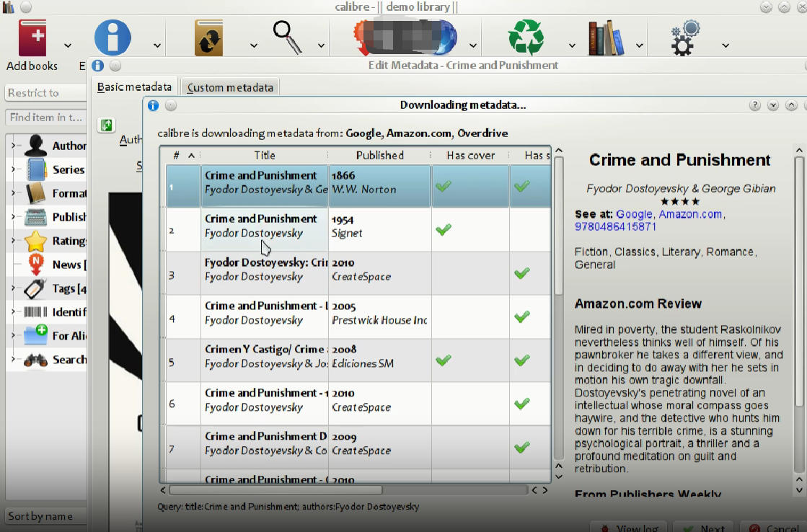807x532 pixels.
Task: Open the dropdown next to the recycle icon
Action: pos(572,45)
